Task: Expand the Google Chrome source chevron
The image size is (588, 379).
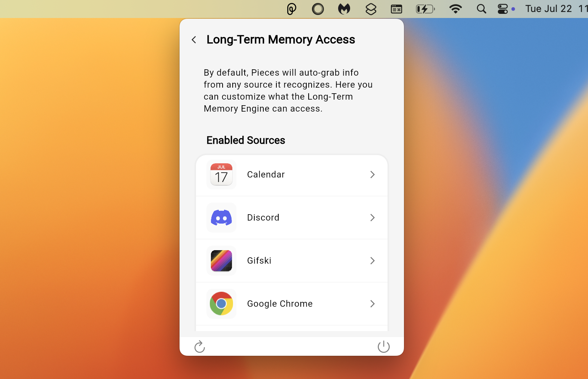Action: pos(373,304)
